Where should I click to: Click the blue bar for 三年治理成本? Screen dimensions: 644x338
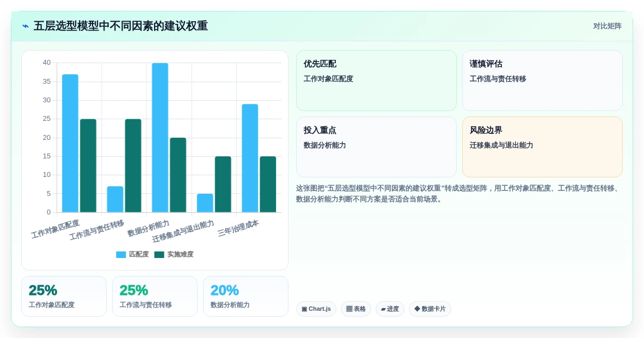pyautogui.click(x=250, y=158)
